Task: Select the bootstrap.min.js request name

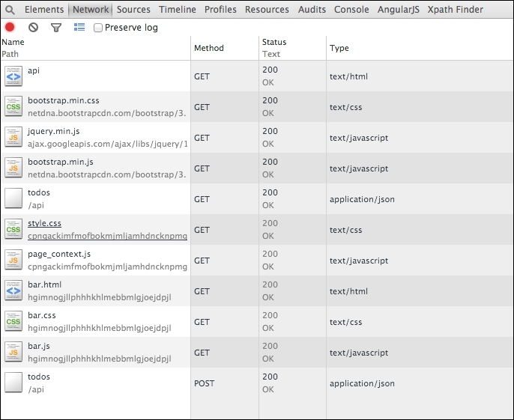Action: click(60, 162)
